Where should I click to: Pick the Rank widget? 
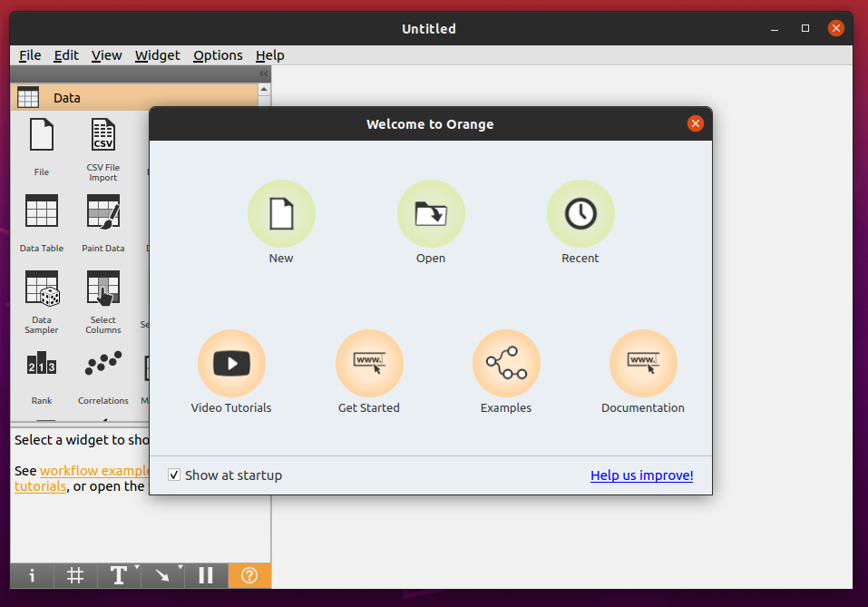[x=42, y=377]
